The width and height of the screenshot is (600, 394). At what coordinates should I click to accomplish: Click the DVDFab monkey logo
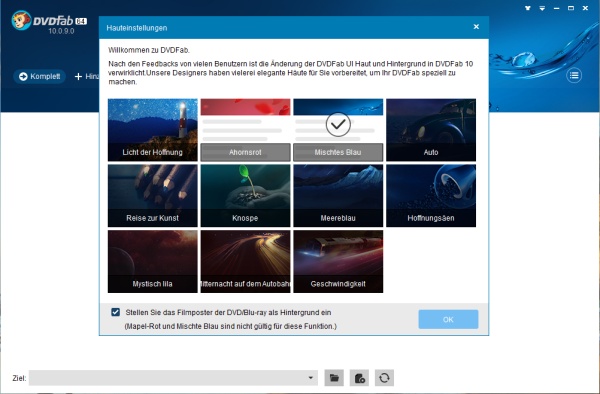pos(21,20)
